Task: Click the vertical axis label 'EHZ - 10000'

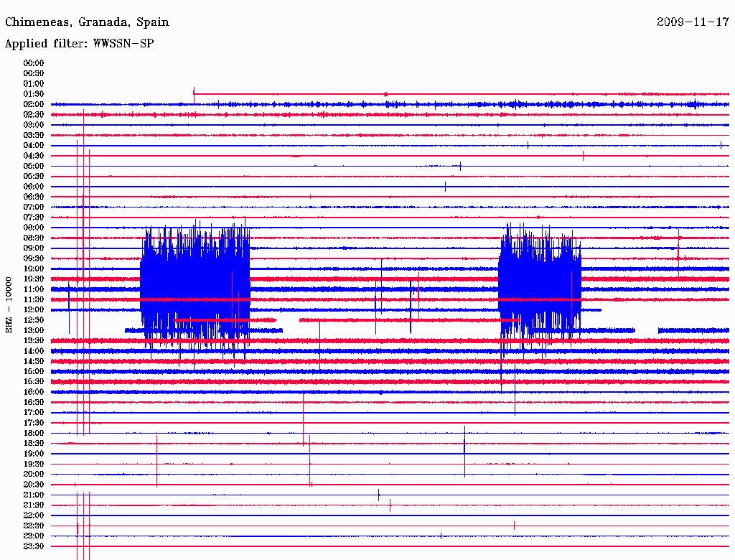Action: point(9,305)
